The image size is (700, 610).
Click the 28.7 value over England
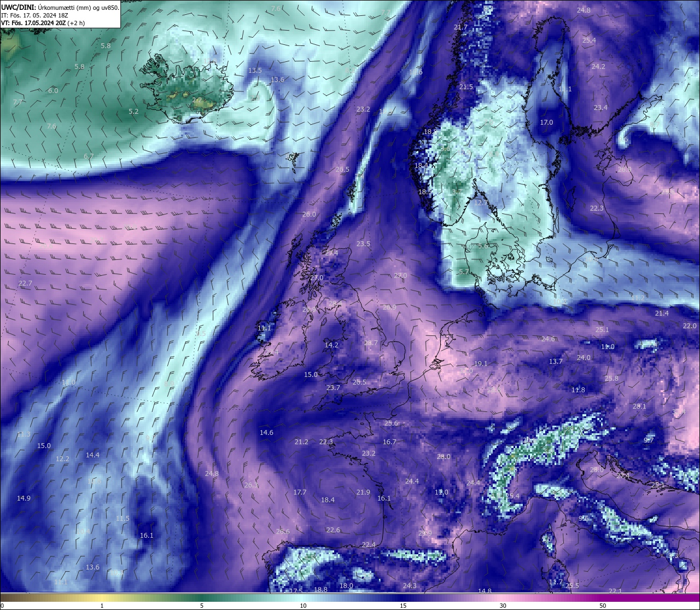371,343
